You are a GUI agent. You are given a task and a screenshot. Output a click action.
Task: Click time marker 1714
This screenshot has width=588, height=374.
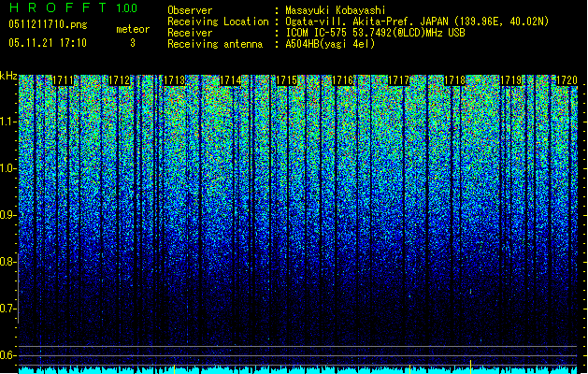coord(231,80)
